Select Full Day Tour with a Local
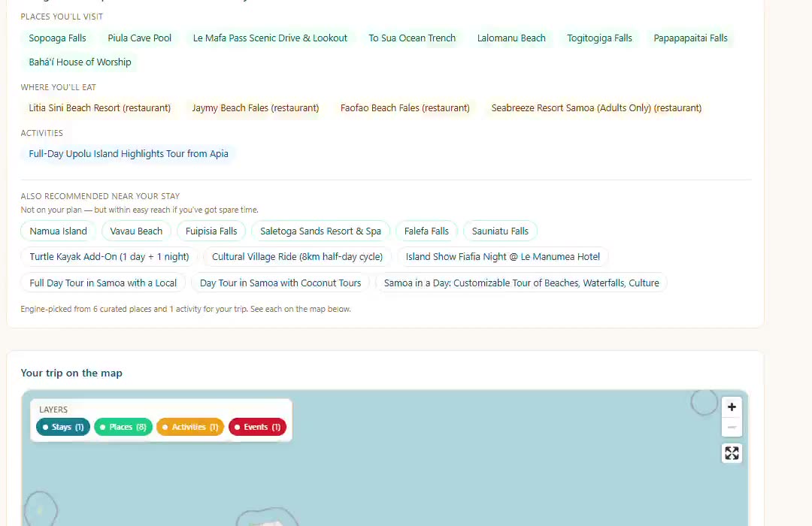The height and width of the screenshot is (526, 812). 103,283
